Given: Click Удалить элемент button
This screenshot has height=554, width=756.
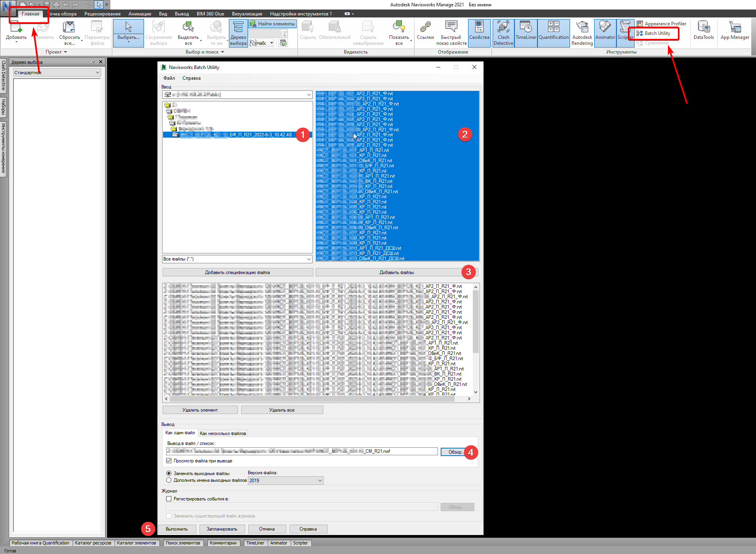Looking at the screenshot, I should (x=200, y=410).
